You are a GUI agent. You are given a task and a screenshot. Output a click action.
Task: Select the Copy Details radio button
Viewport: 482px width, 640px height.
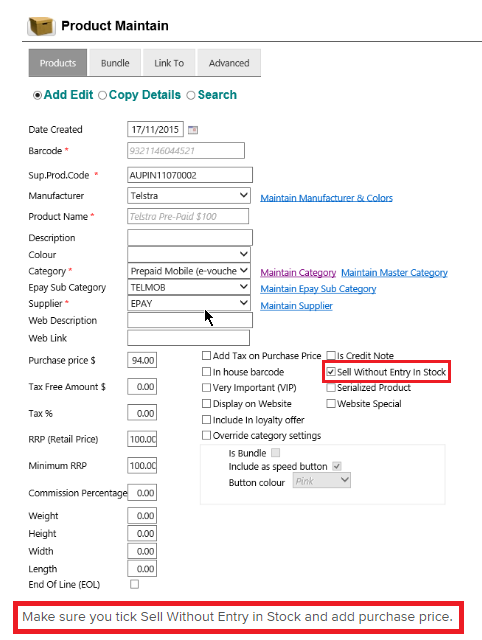click(102, 95)
